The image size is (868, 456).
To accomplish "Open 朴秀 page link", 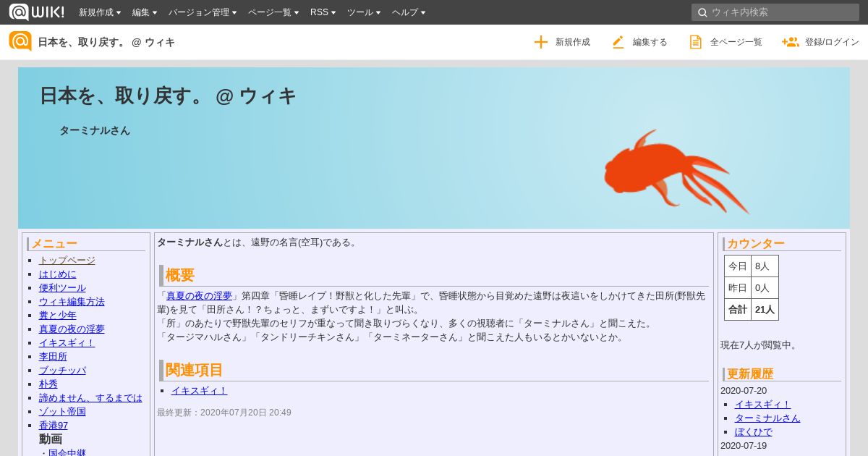I will point(48,384).
